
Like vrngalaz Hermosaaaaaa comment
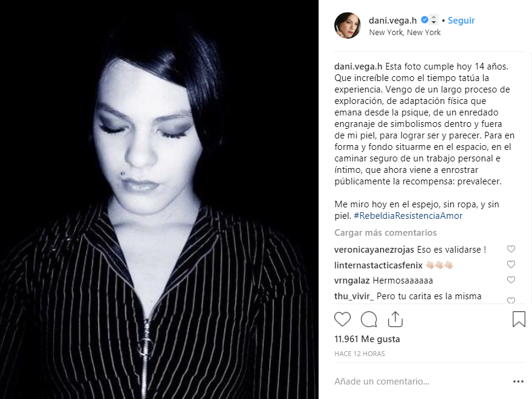511,279
